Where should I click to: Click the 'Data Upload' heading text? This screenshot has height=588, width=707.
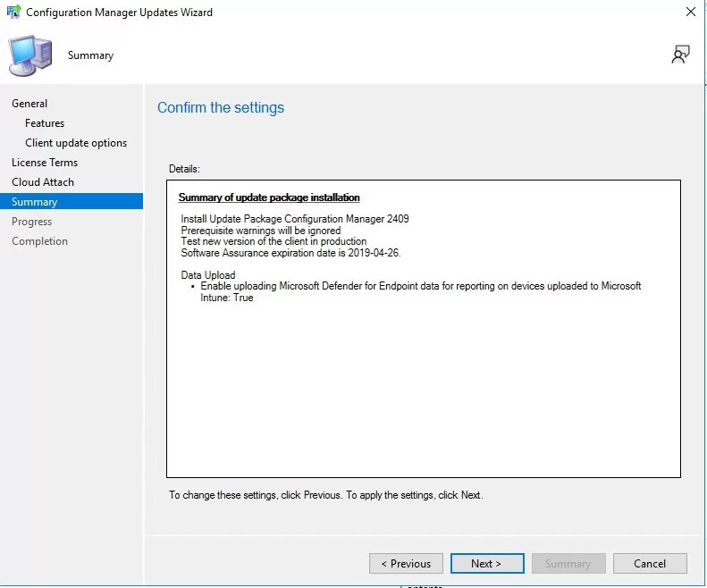(x=208, y=275)
